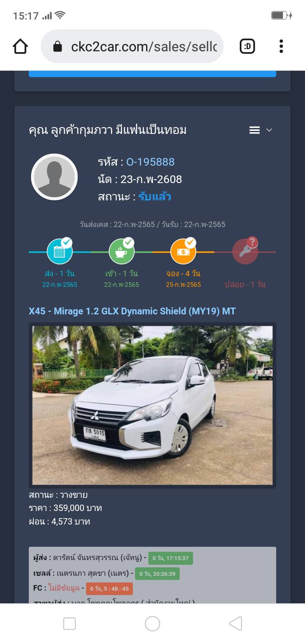Open the hamburger menu on customer card
The width and height of the screenshot is (305, 644).
[x=255, y=130]
